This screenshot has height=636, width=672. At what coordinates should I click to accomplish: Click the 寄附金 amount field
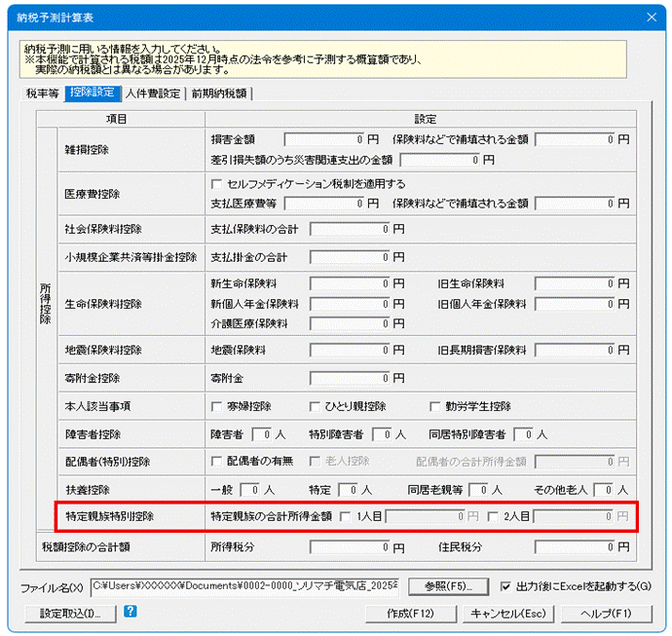pyautogui.click(x=344, y=378)
